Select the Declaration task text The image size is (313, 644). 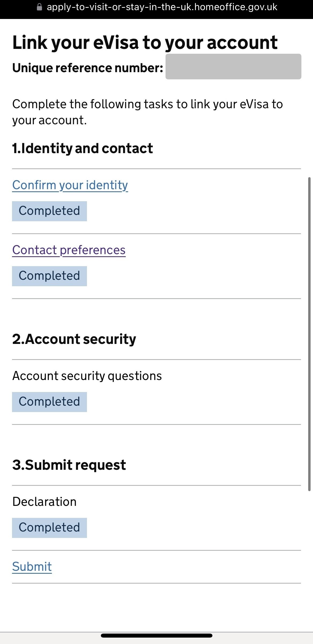(44, 502)
